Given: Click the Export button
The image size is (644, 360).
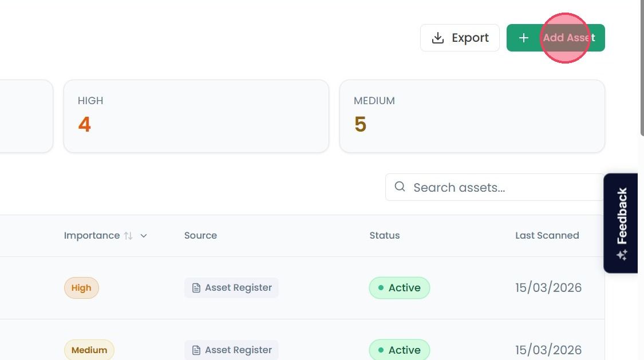Looking at the screenshot, I should [x=460, y=38].
